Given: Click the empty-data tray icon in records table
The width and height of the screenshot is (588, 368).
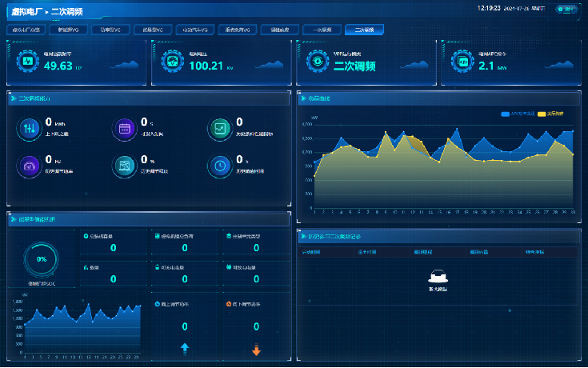Looking at the screenshot, I should [437, 276].
